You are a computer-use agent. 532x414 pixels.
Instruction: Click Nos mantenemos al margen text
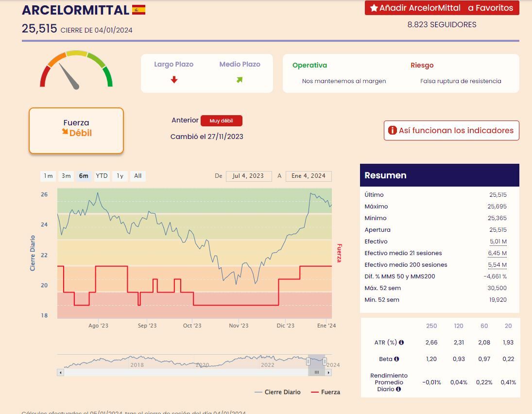click(344, 81)
